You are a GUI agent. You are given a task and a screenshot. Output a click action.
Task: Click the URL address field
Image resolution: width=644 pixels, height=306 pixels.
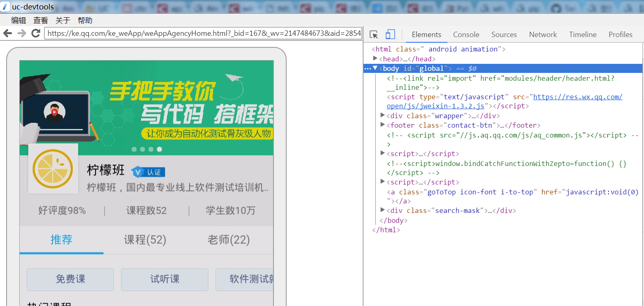[x=203, y=33]
